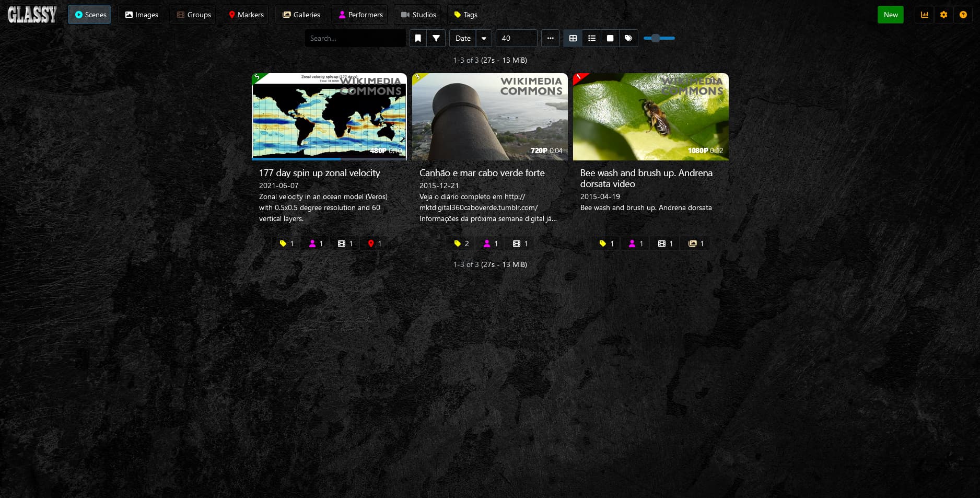
Task: Show markers of zonal velocity scene
Action: (375, 244)
